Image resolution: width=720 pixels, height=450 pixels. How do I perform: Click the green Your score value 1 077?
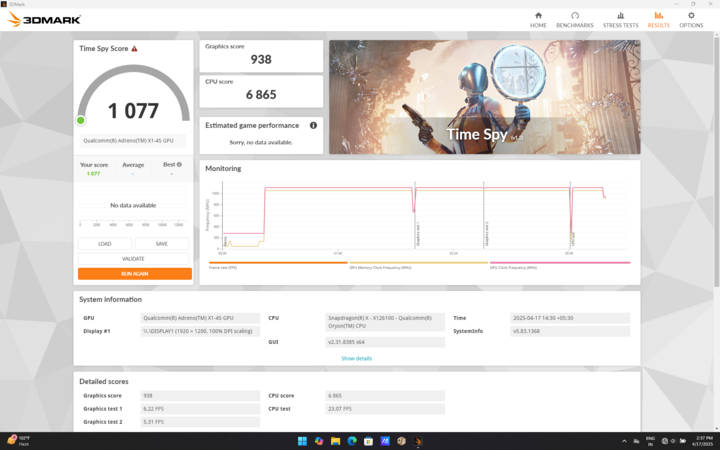pos(94,174)
